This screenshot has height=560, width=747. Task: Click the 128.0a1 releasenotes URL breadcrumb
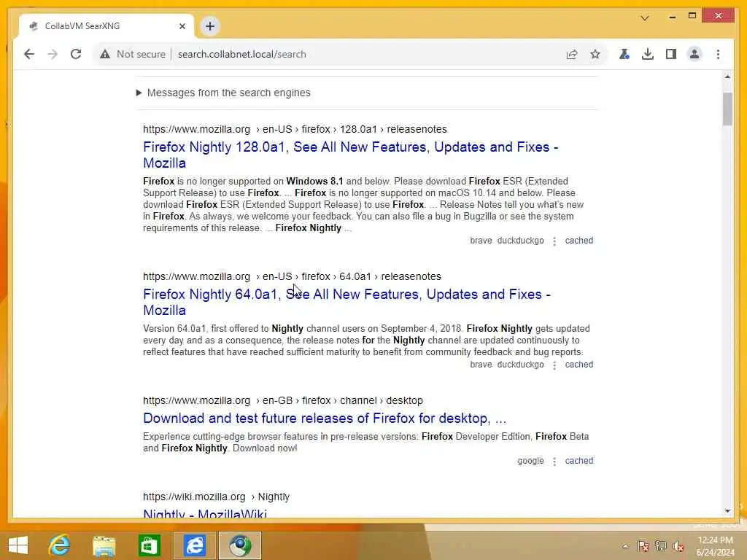click(x=295, y=129)
